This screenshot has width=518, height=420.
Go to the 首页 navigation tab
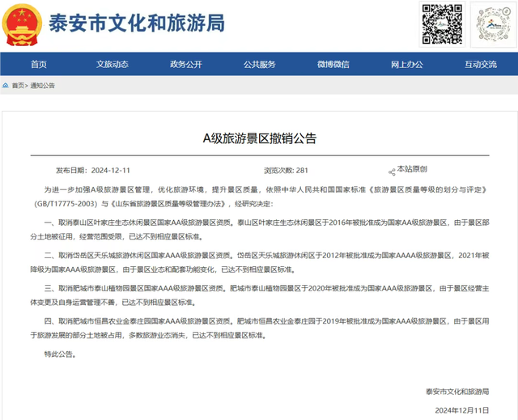(x=39, y=65)
